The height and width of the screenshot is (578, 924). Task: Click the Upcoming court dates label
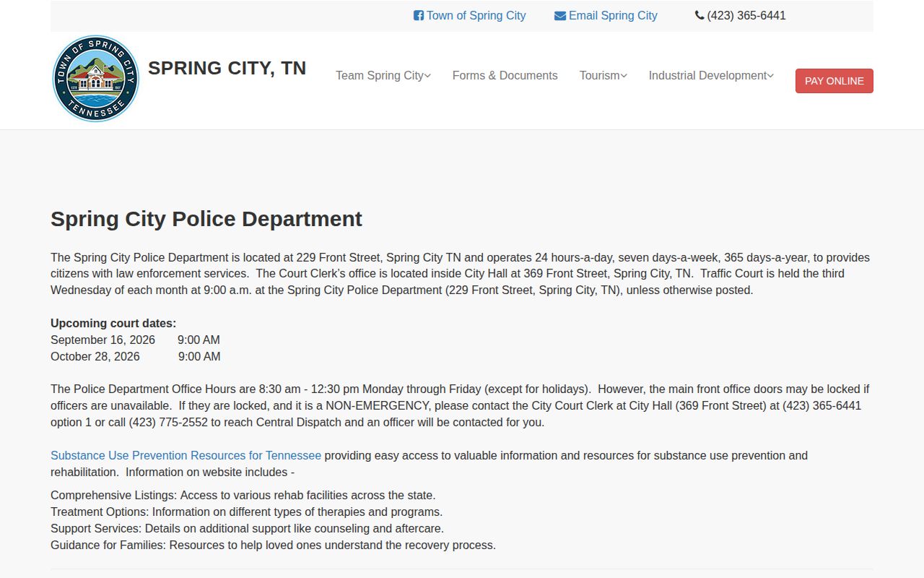pos(113,324)
